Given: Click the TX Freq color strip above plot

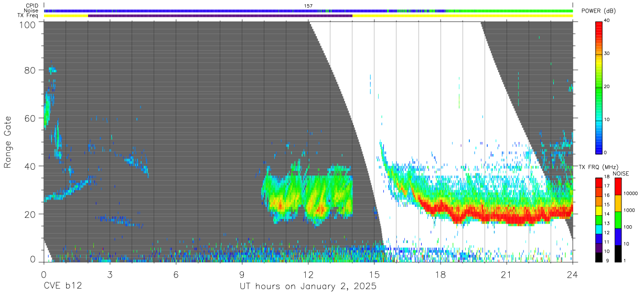Looking at the screenshot, I should point(308,16).
